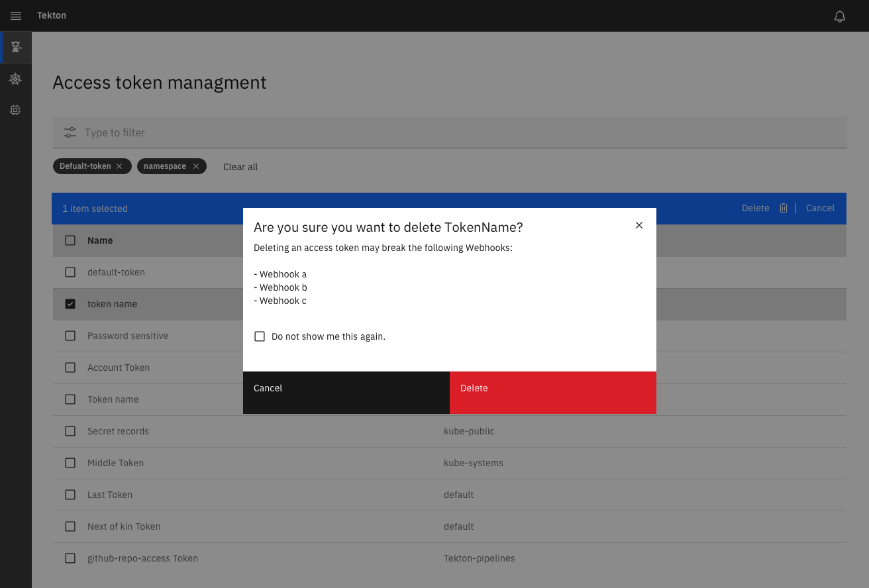Check the select-all checkbox in the Name header
Image resolution: width=869 pixels, height=588 pixels.
pyautogui.click(x=70, y=240)
